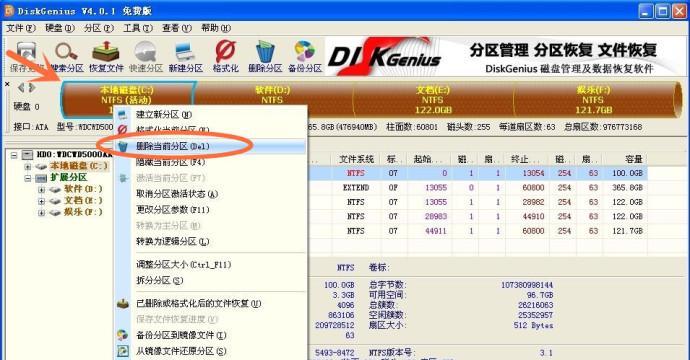Choose 建立新分区(N) from context menu
Image resolution: width=690 pixels, height=360 pixels.
(210, 115)
